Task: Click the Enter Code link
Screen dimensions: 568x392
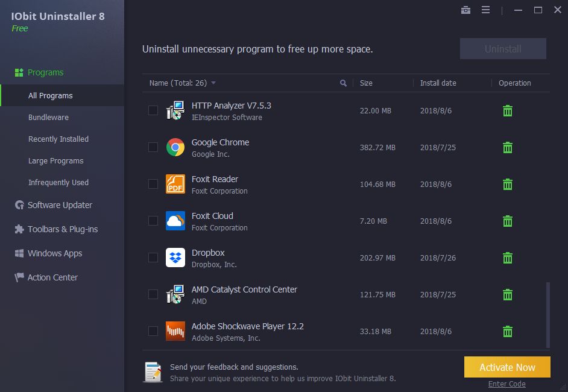Action: (507, 384)
